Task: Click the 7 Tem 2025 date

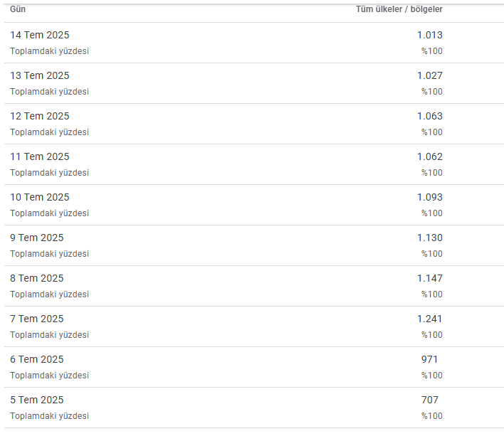Action: (x=36, y=319)
